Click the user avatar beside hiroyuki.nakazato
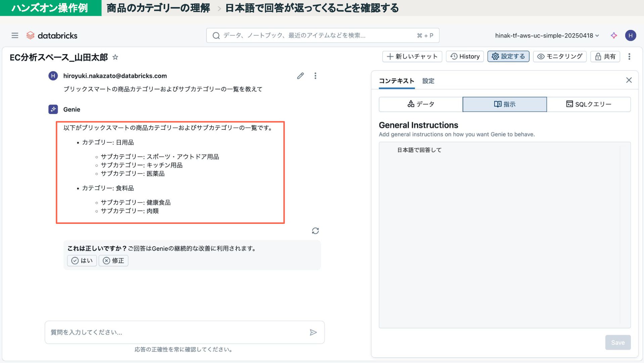This screenshot has width=644, height=363. point(53,76)
